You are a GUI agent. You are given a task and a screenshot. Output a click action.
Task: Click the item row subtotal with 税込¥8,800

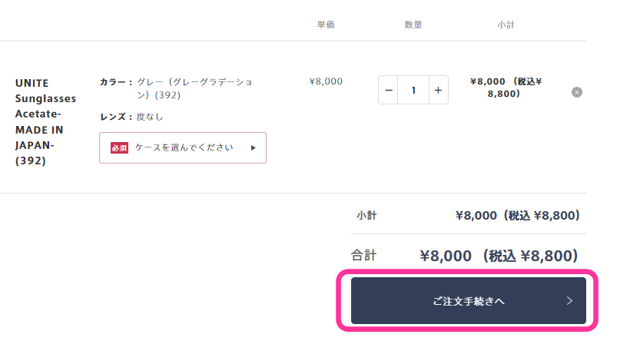pos(506,88)
